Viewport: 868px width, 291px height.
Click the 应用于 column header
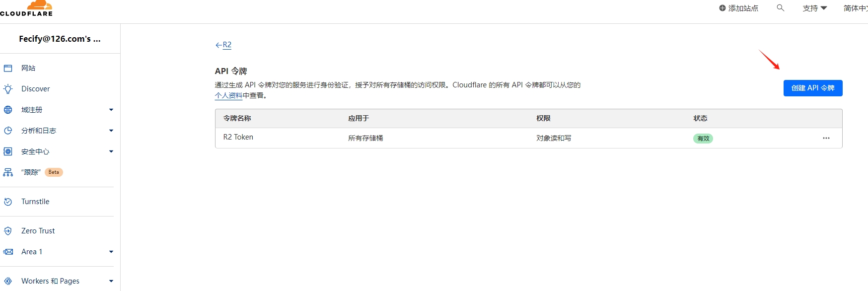click(x=359, y=118)
